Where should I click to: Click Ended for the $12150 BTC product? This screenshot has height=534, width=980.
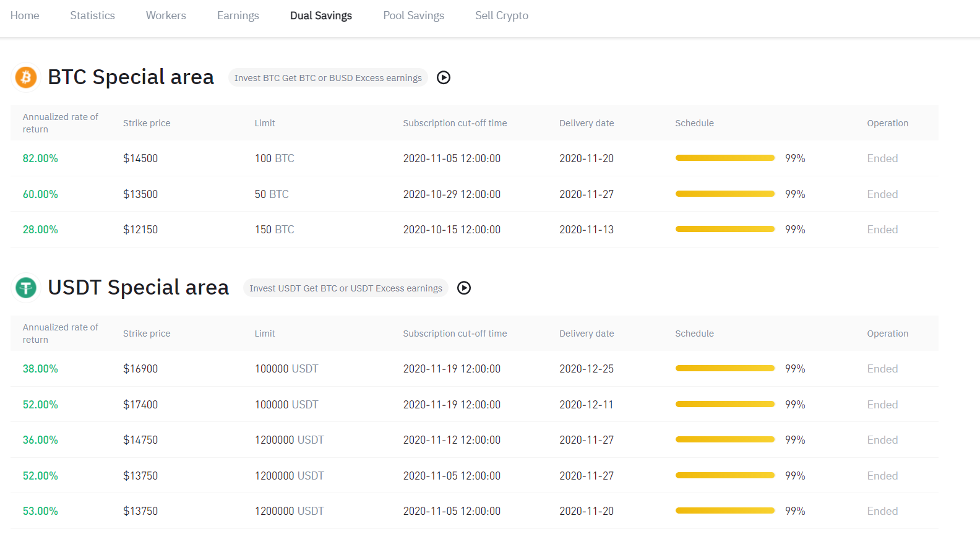[882, 230]
